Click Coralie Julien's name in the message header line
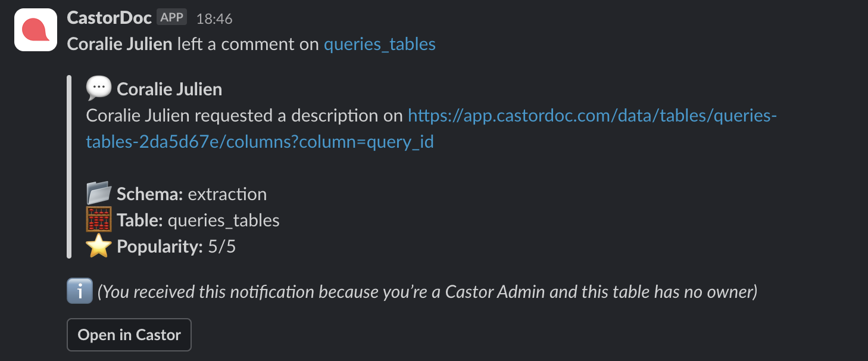 (x=120, y=44)
